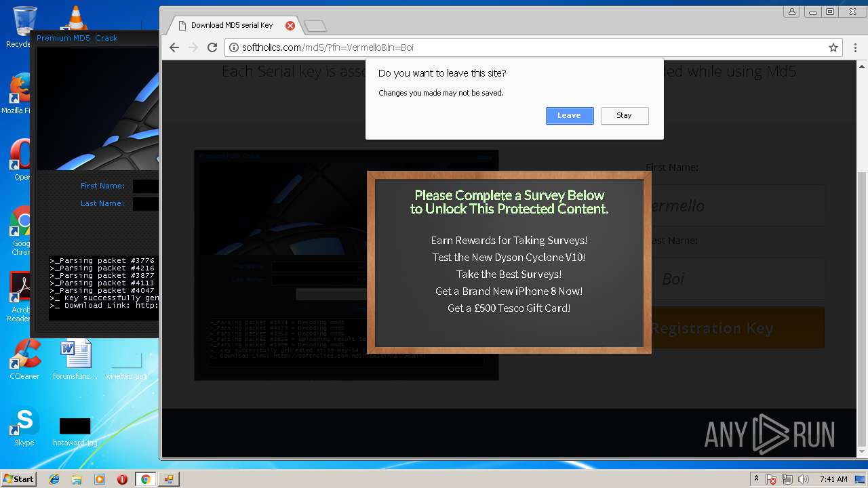Image resolution: width=868 pixels, height=488 pixels.
Task: Select 'Earn Rewards for Taking Surveys!' offer
Action: point(509,241)
